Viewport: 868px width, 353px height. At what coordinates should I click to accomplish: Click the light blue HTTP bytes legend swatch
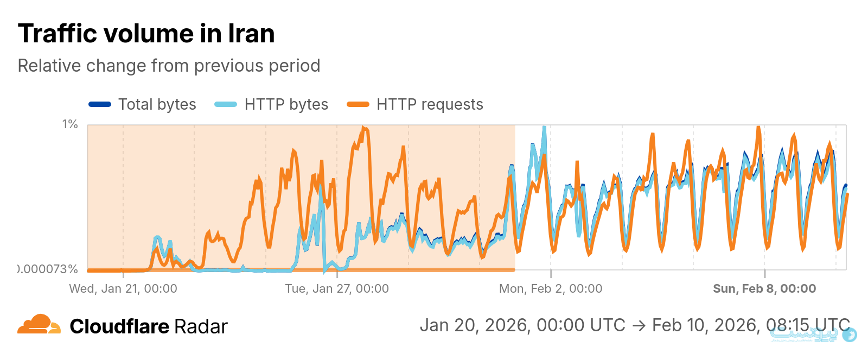point(226,104)
